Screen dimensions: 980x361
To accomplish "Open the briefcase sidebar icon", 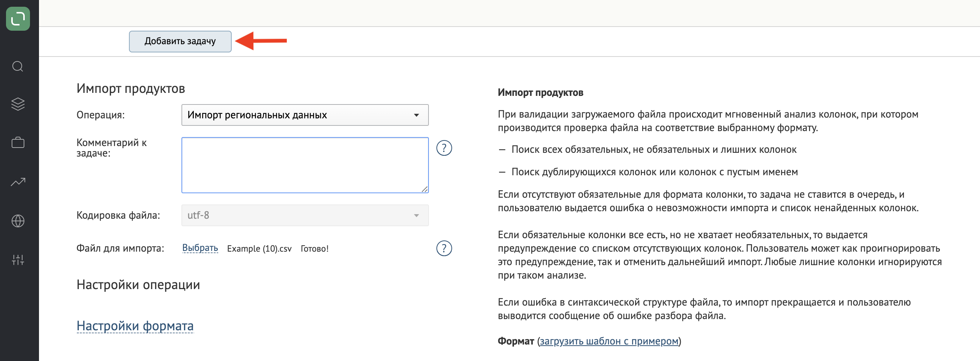I will (x=18, y=143).
